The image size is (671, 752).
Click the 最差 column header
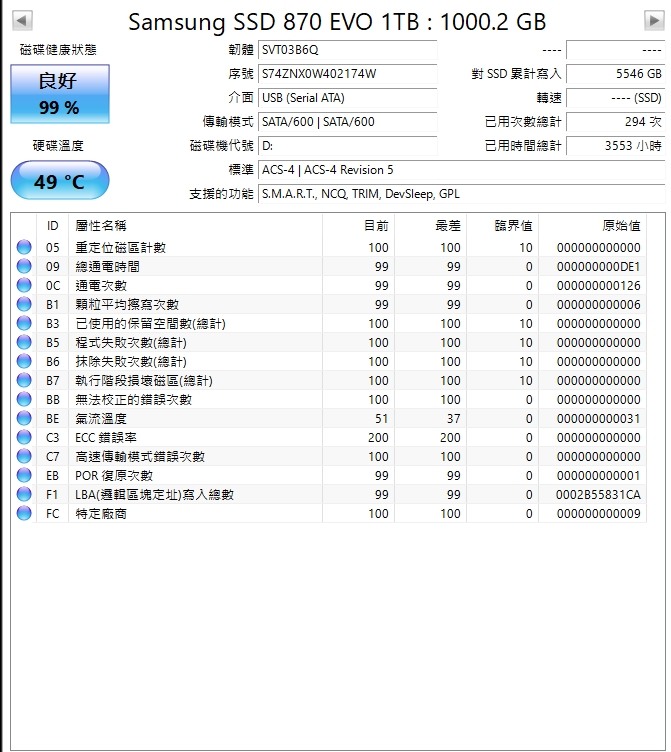point(430,226)
